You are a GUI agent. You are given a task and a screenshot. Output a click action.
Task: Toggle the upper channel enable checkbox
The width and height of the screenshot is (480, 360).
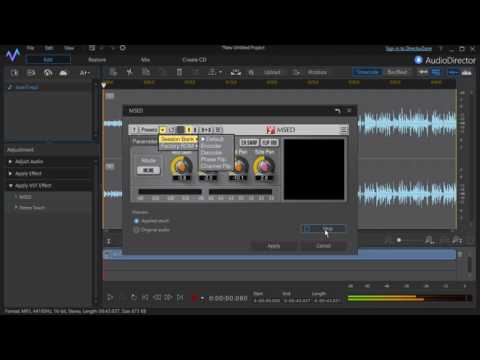pos(110,96)
